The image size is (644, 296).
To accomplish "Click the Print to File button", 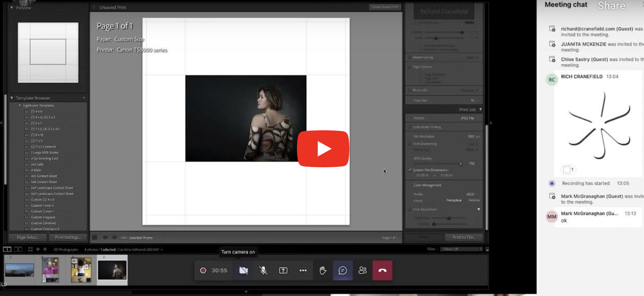I will (463, 237).
